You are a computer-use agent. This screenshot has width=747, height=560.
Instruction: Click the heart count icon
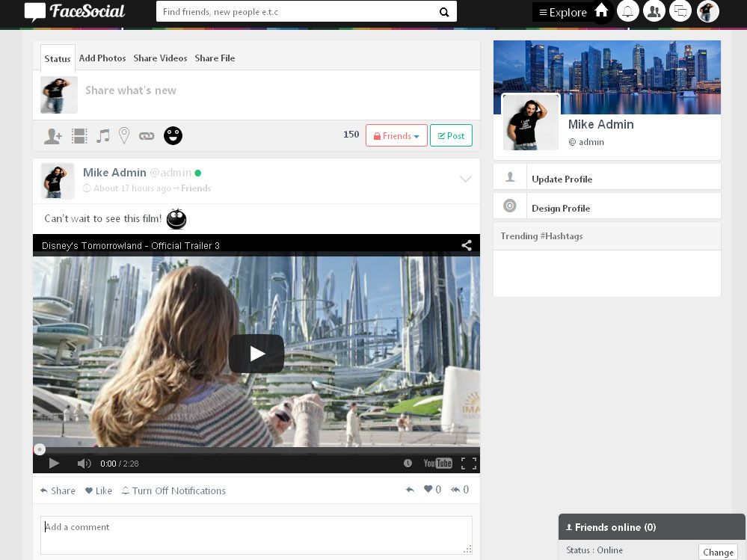point(428,489)
